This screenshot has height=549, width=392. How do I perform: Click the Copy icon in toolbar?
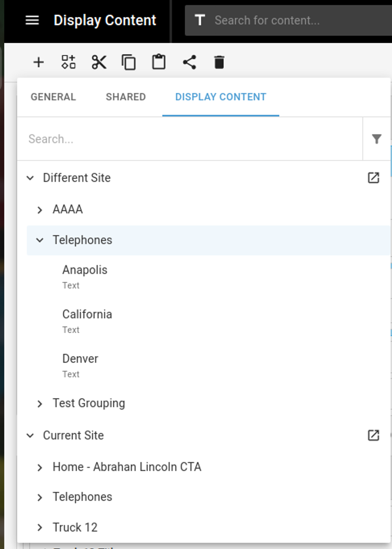coord(128,62)
